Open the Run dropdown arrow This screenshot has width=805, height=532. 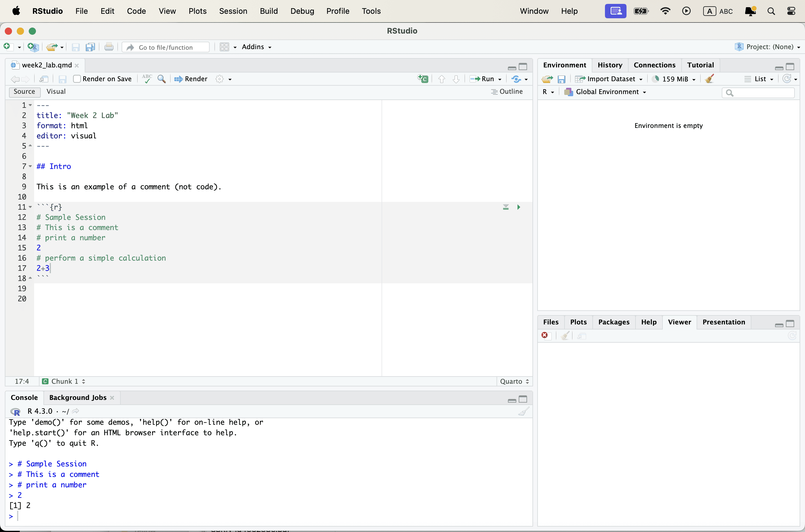500,79
